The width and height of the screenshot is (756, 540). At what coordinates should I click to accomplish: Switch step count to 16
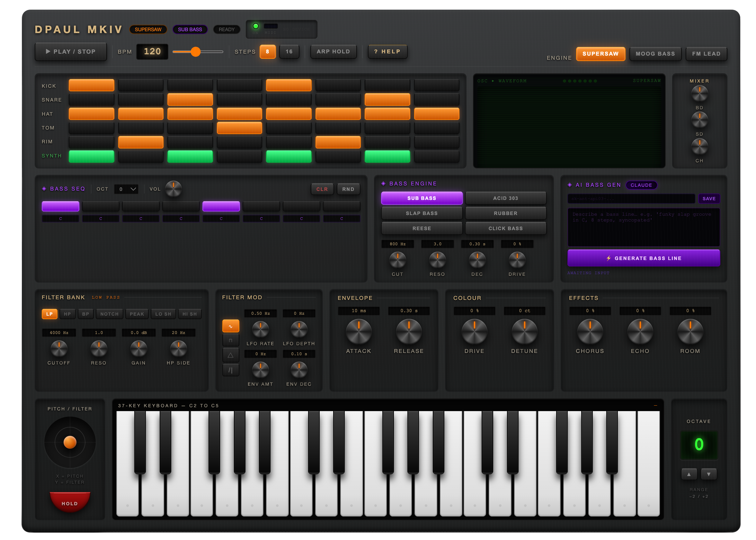click(289, 51)
